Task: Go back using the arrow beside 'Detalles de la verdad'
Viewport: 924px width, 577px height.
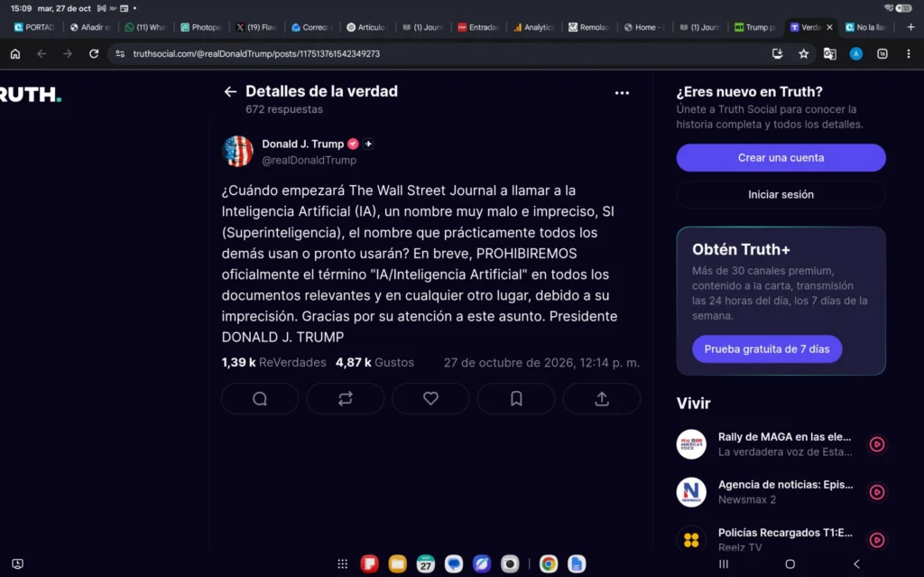Action: click(x=230, y=91)
